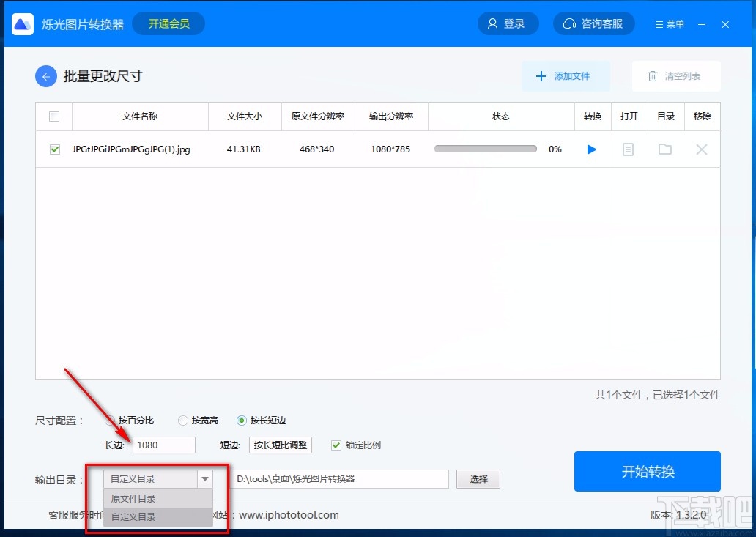Image resolution: width=756 pixels, height=537 pixels.
Task: Click the conversion progress bar at 0%
Action: click(485, 148)
